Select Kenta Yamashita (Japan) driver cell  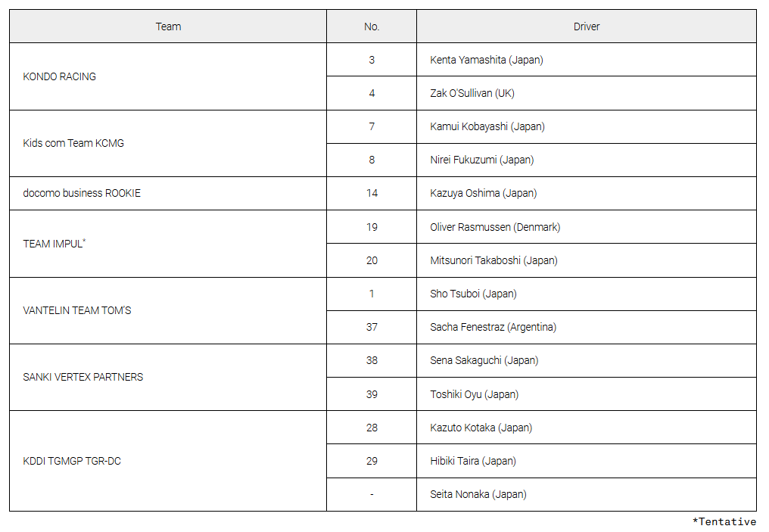(587, 60)
